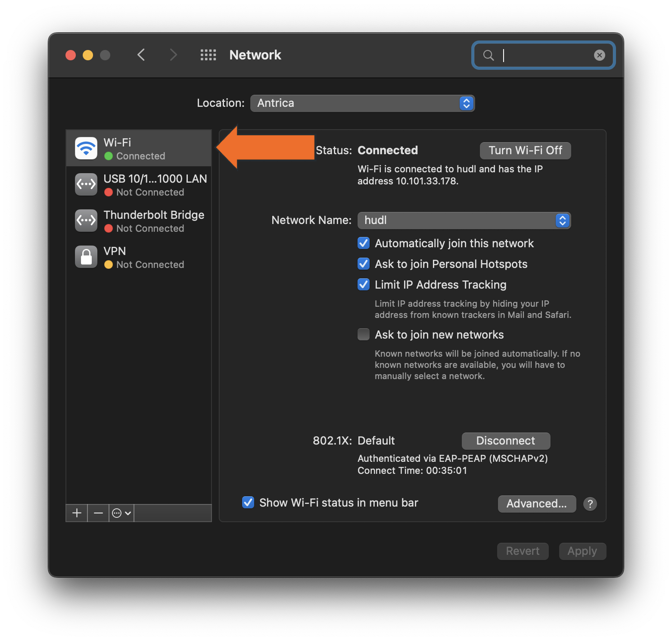Image resolution: width=672 pixels, height=641 pixels.
Task: Disable Automatically join this network
Action: pyautogui.click(x=363, y=243)
